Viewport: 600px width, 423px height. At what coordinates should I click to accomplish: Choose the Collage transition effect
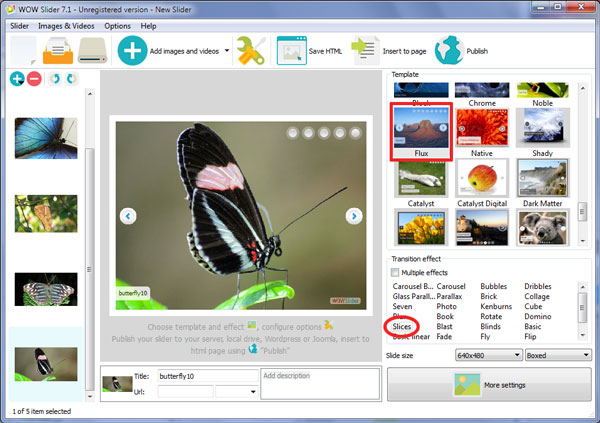pos(537,296)
